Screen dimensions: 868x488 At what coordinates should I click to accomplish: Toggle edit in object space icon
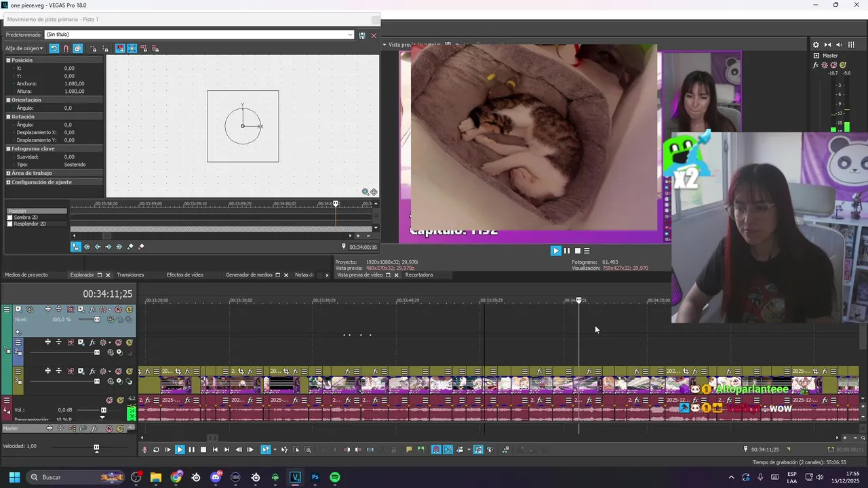[x=77, y=49]
